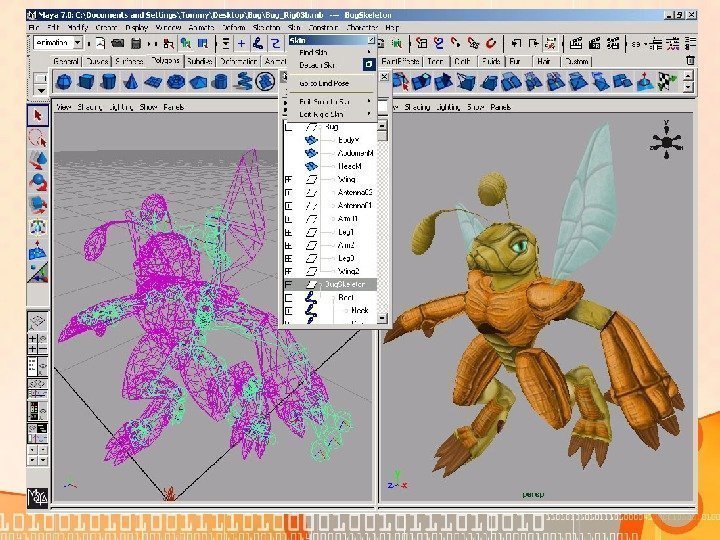
Task: Open Panels menu in right viewport
Action: pyautogui.click(x=500, y=107)
